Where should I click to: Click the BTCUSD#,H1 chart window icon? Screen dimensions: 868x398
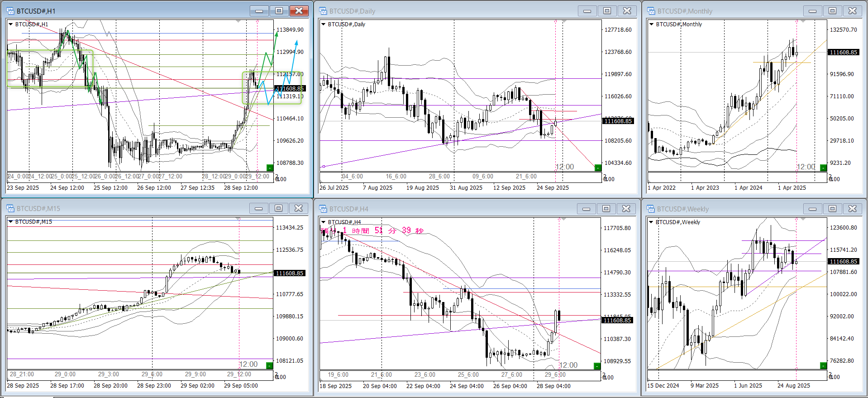coord(10,11)
